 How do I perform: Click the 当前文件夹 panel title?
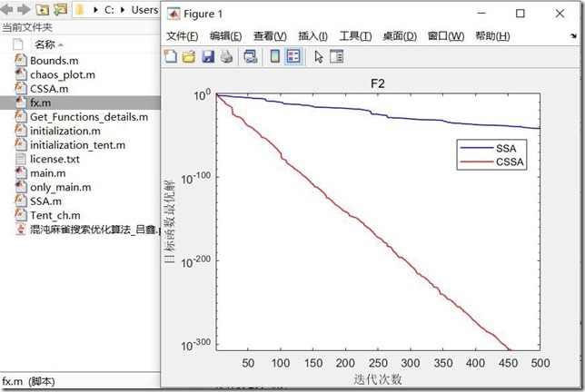[27, 27]
